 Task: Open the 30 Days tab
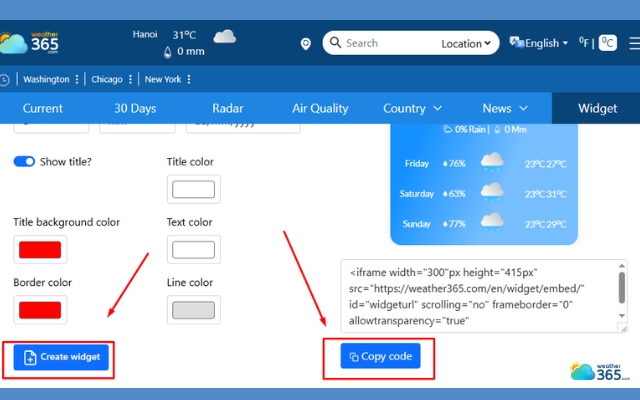coord(135,108)
